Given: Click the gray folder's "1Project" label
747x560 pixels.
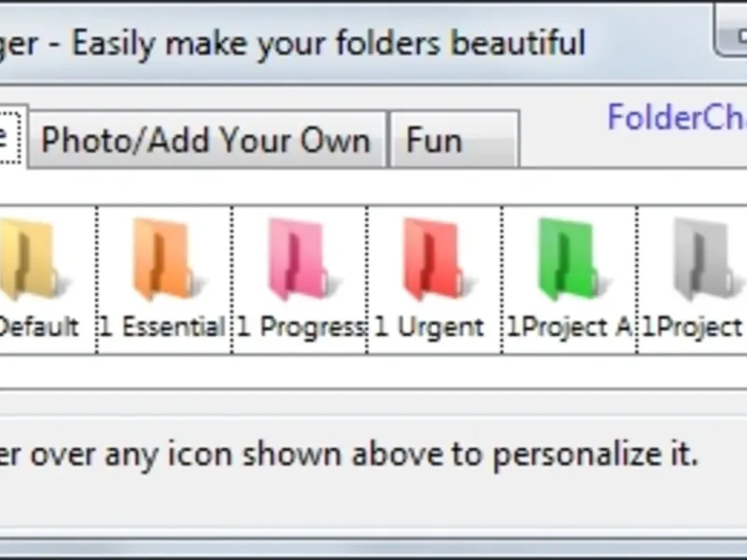Looking at the screenshot, I should 693,328.
